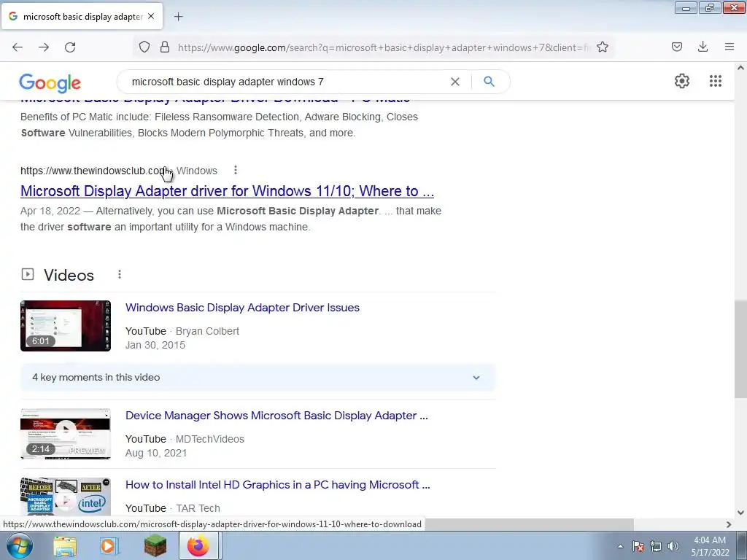The height and width of the screenshot is (560, 747).
Task: Launch Windows Media Player from taskbar
Action: [109, 546]
